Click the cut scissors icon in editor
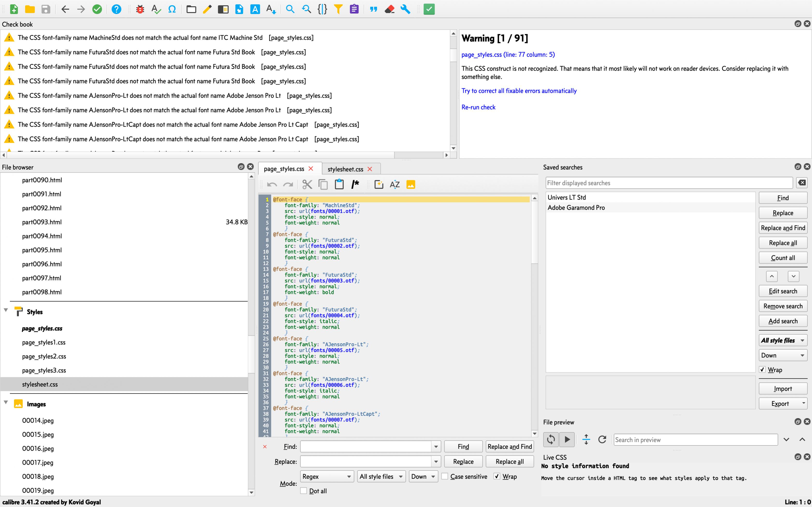Image resolution: width=812 pixels, height=507 pixels. [x=307, y=185]
